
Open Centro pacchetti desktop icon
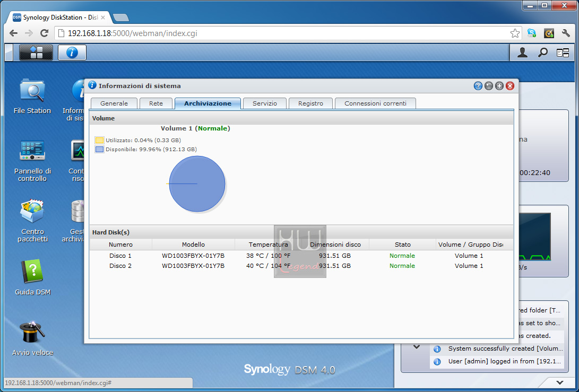click(x=32, y=221)
